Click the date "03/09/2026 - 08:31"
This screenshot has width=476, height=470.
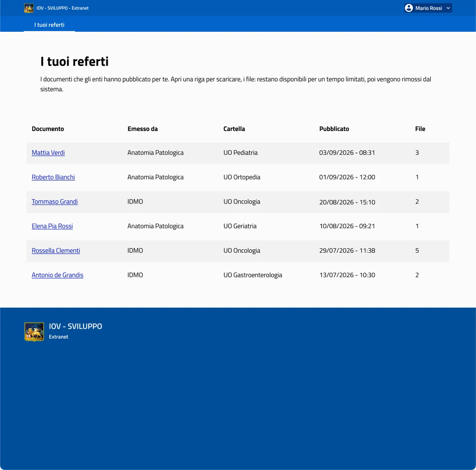[347, 152]
